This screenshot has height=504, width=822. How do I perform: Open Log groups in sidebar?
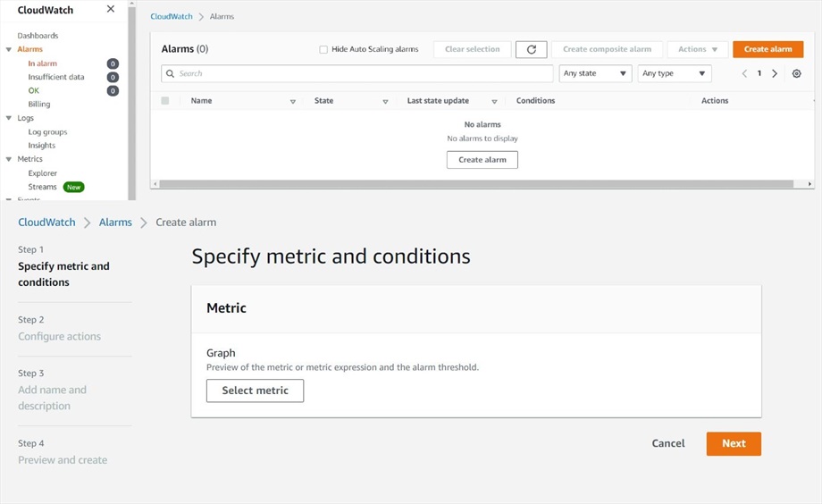[x=47, y=132]
